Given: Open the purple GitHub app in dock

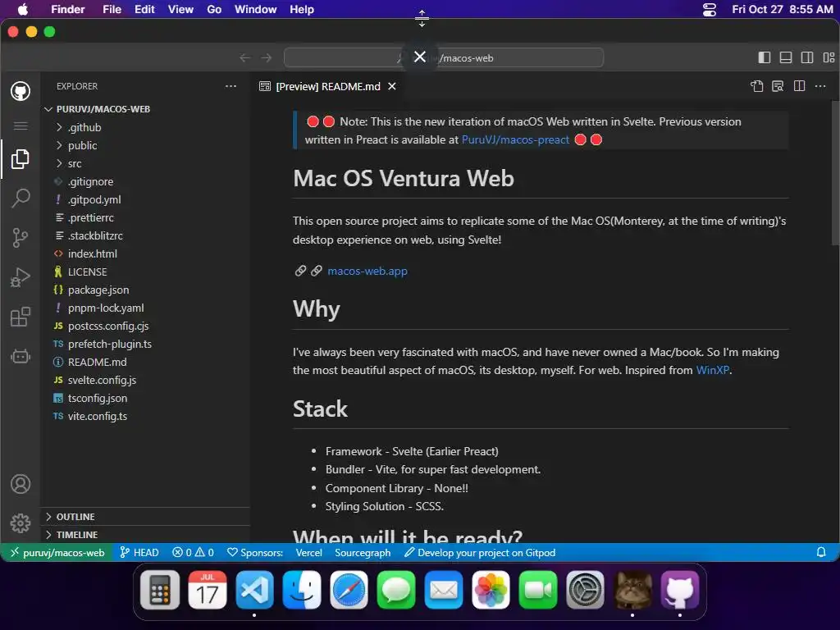Looking at the screenshot, I should [x=680, y=591].
